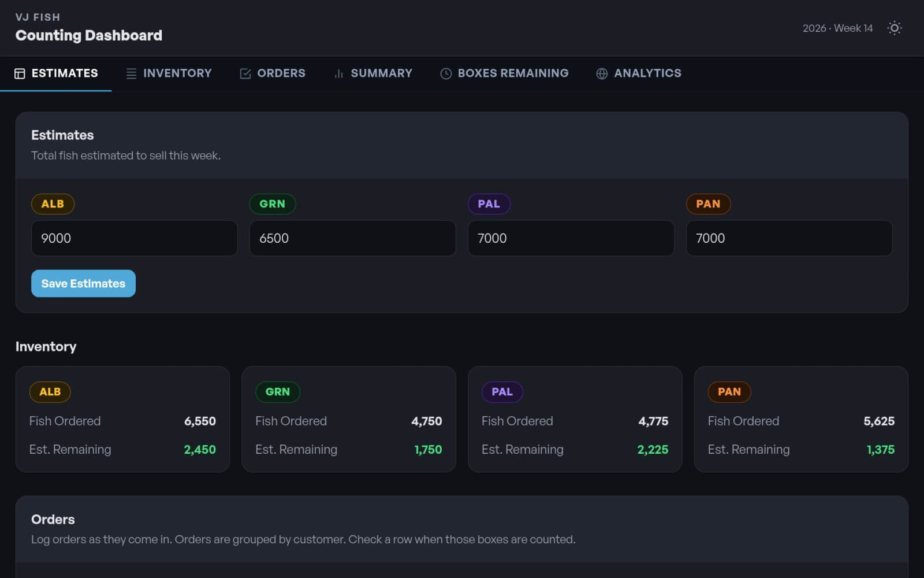Screen dimensions: 924x578
Task: Select the PAN estimate input field
Action: pyautogui.click(x=789, y=238)
